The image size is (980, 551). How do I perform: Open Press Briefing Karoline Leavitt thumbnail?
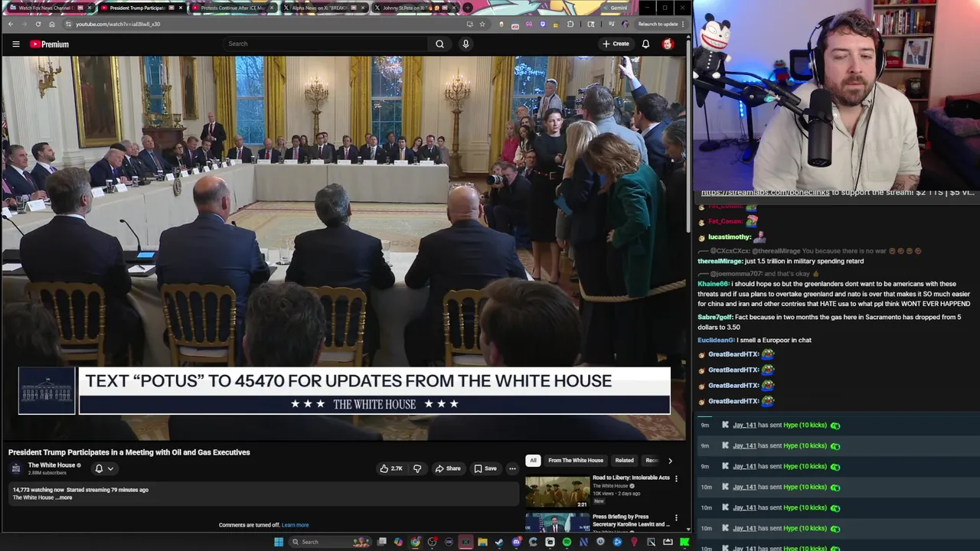(x=557, y=523)
